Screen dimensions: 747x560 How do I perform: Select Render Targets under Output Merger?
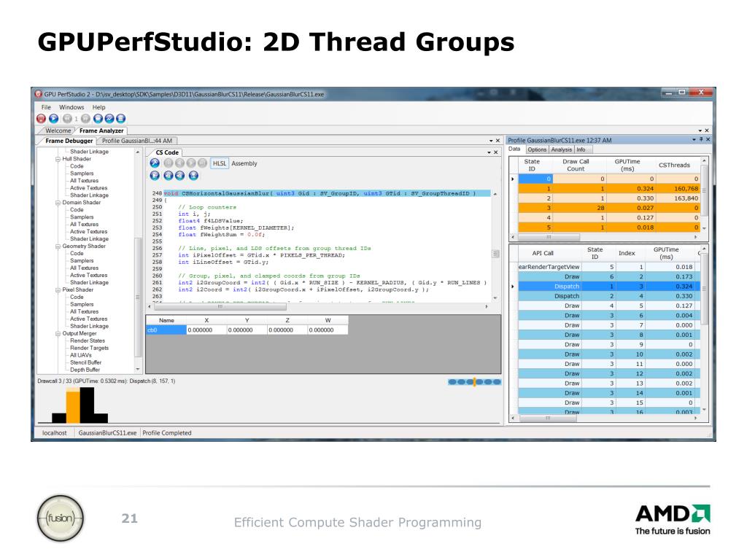(90, 348)
